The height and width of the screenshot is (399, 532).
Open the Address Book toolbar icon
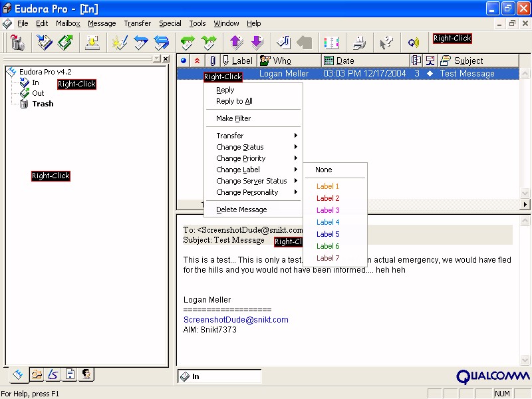331,43
